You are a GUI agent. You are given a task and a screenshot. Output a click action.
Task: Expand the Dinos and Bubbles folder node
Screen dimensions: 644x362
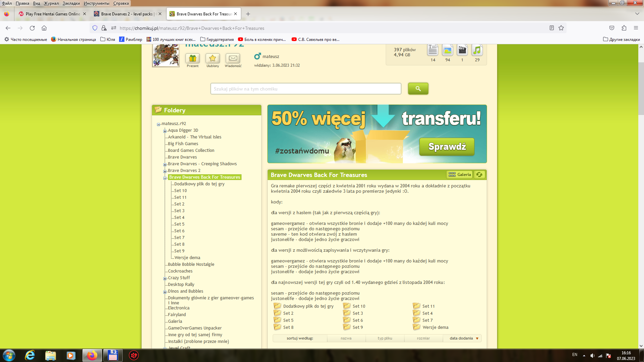tap(165, 292)
